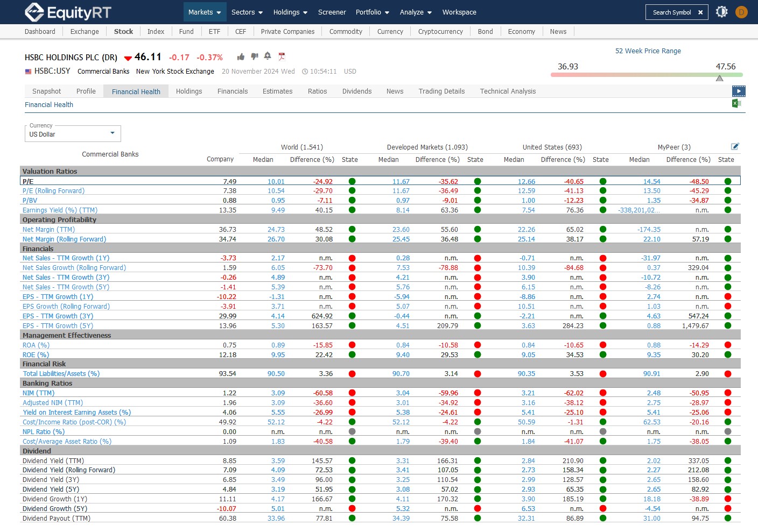
Task: Open the P/BV ratio link
Action: coord(30,201)
